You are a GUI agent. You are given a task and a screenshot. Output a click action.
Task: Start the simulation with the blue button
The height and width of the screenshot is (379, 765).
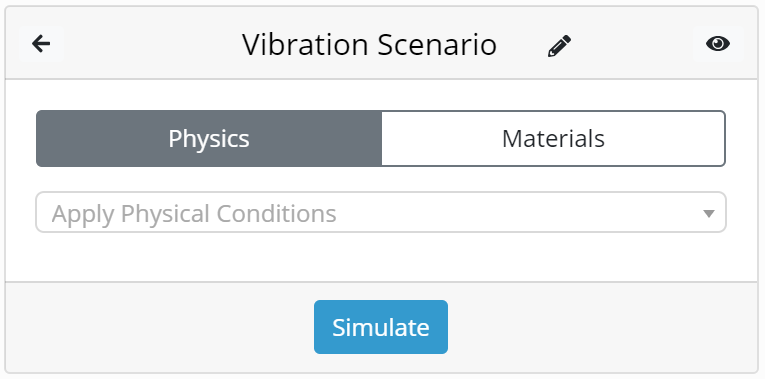pos(381,327)
